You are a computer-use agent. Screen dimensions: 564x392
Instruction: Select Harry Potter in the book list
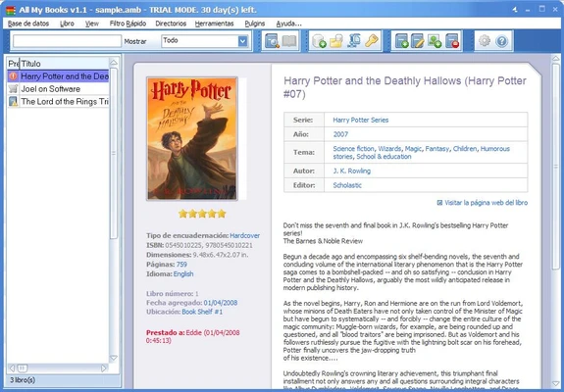click(x=58, y=76)
